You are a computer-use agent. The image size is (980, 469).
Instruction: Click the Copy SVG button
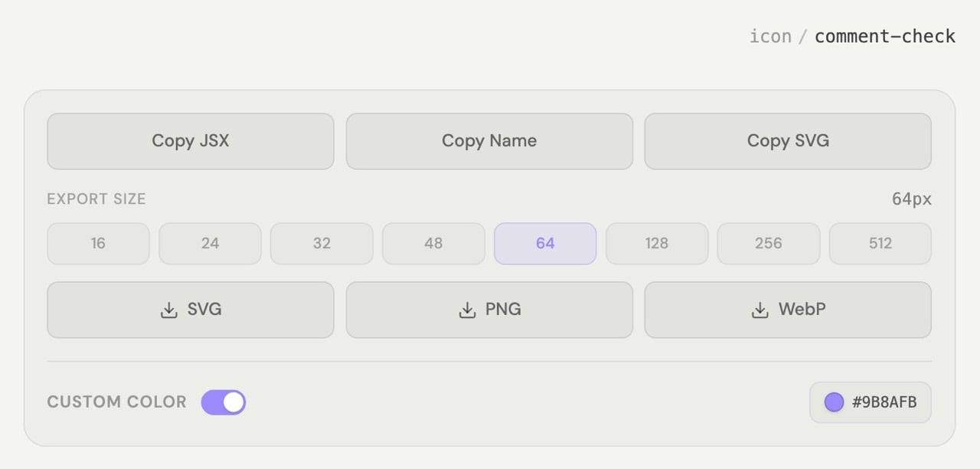[x=788, y=141]
